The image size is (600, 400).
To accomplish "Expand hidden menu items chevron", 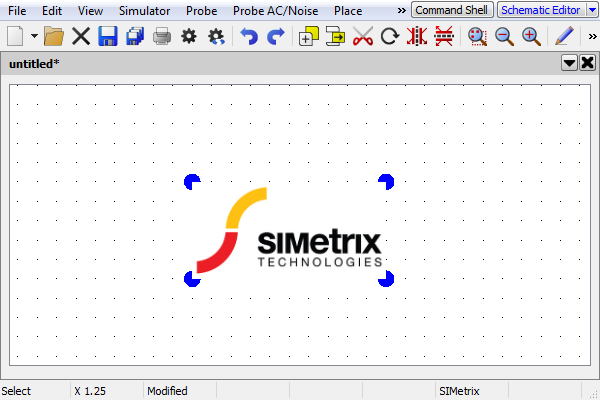I will tap(402, 10).
